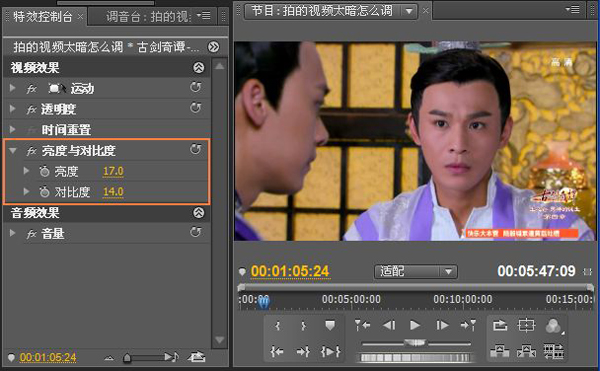Select the 运动 transform icon

(56, 89)
